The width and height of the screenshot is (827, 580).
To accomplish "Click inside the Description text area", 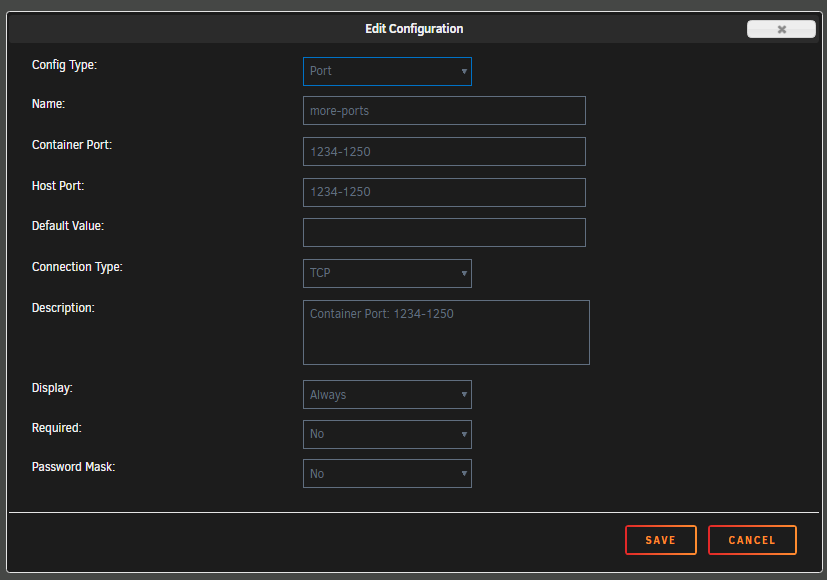I will point(446,332).
